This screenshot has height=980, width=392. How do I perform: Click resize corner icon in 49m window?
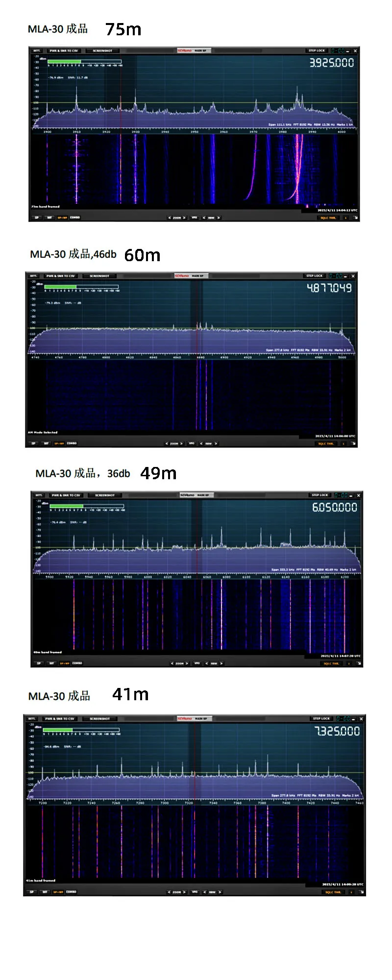[x=359, y=663]
